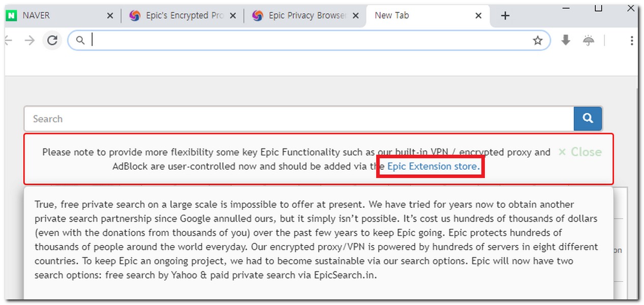Reload the page with the refresh icon
The image size is (644, 305).
click(x=52, y=40)
